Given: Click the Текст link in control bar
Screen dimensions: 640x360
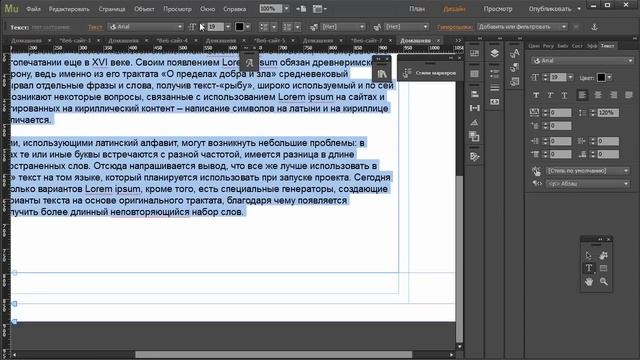Looking at the screenshot, I should [x=95, y=27].
